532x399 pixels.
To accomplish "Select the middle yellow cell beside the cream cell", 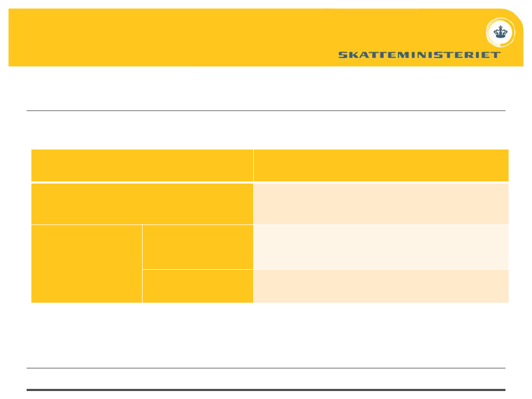I will tap(198, 247).
